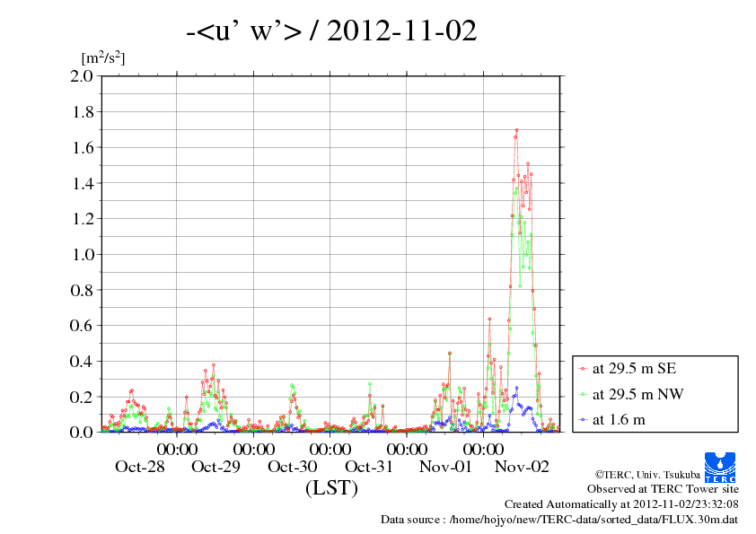Click the x-axis date label Oct-30
756x534 pixels.
[x=292, y=467]
